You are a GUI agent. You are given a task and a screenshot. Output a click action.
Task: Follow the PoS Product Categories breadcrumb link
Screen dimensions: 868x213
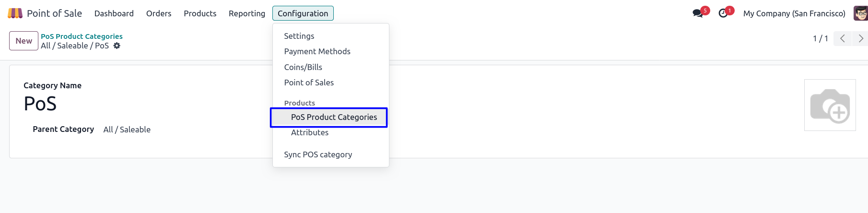tap(82, 36)
